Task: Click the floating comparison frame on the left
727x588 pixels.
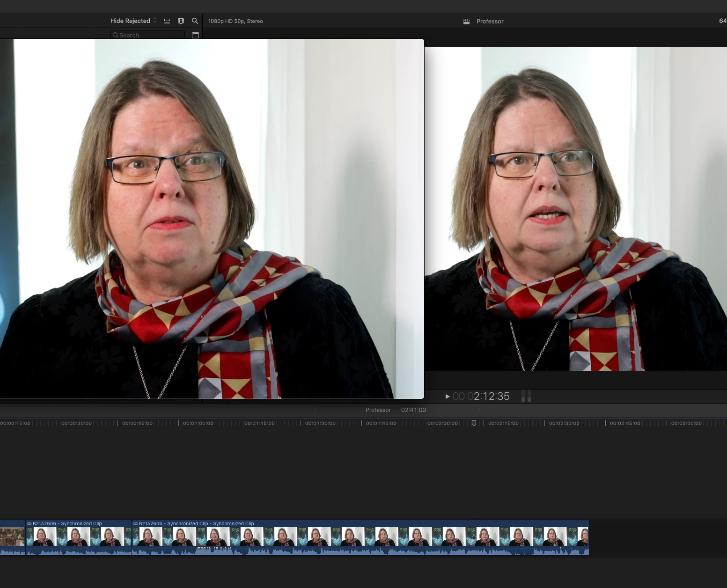Action: pyautogui.click(x=212, y=219)
